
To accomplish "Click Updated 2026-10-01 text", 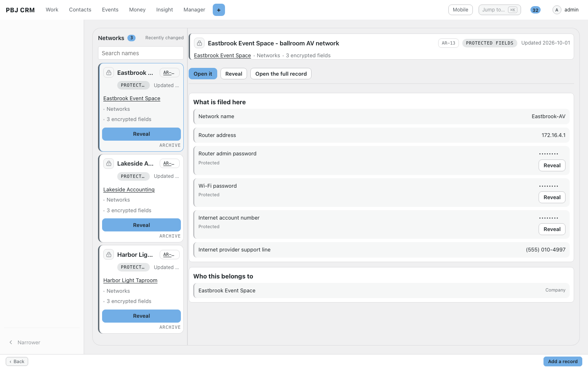I will point(546,43).
